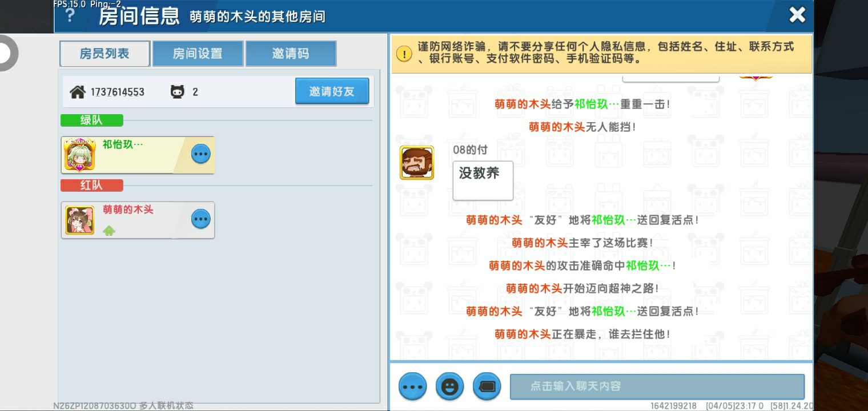Click 08的付's bearded avatar in chat
The width and height of the screenshot is (868, 411).
click(417, 163)
